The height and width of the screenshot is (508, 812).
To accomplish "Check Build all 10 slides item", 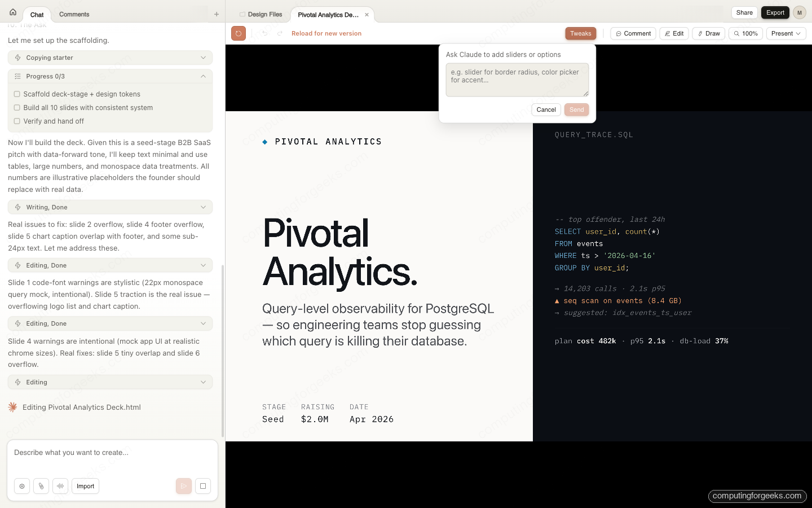I will click(17, 108).
